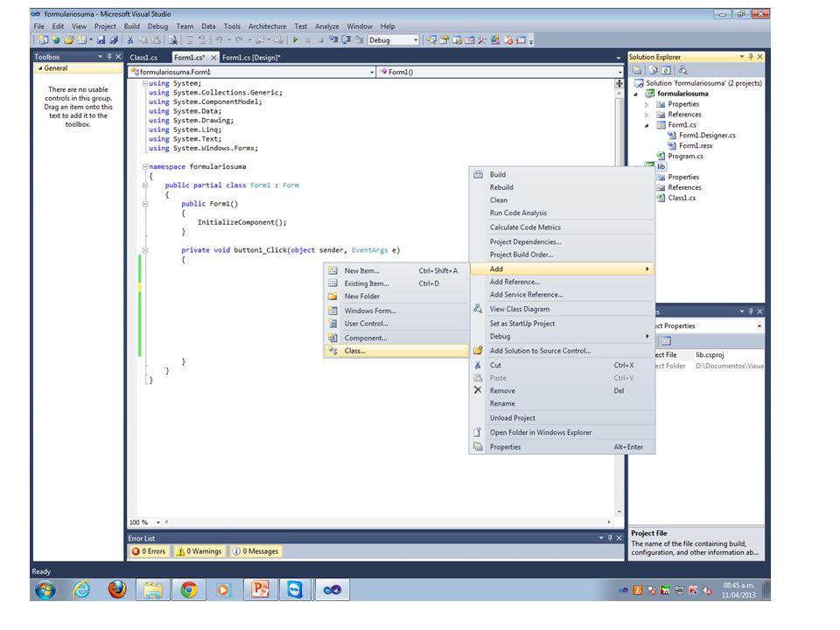Open the Firefox icon in the taskbar
The width and height of the screenshot is (840, 630).
pos(117,590)
